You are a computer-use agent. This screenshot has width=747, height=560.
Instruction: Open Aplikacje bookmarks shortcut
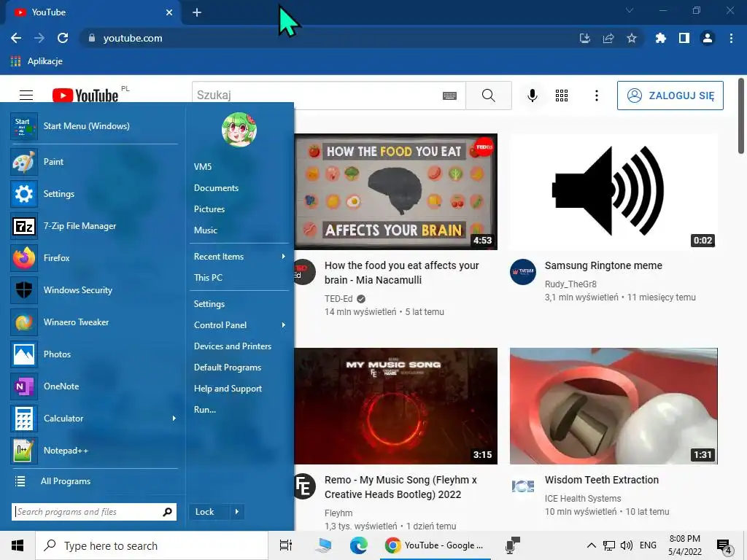pyautogui.click(x=36, y=61)
